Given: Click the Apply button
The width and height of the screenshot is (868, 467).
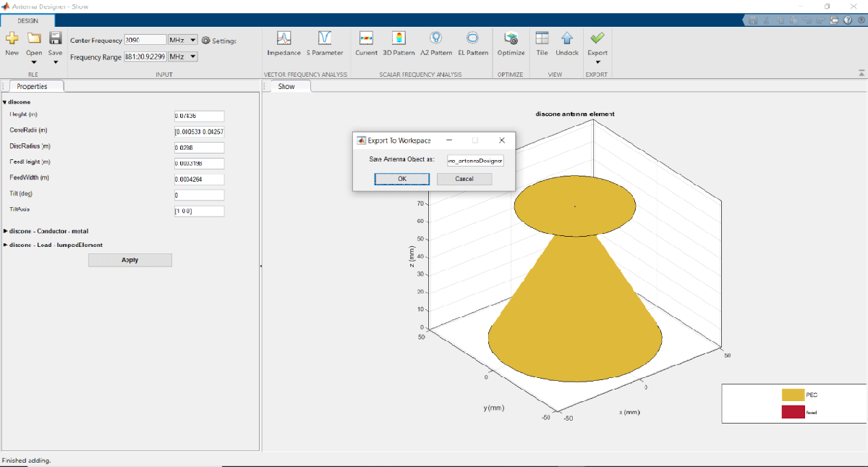Looking at the screenshot, I should click(130, 260).
